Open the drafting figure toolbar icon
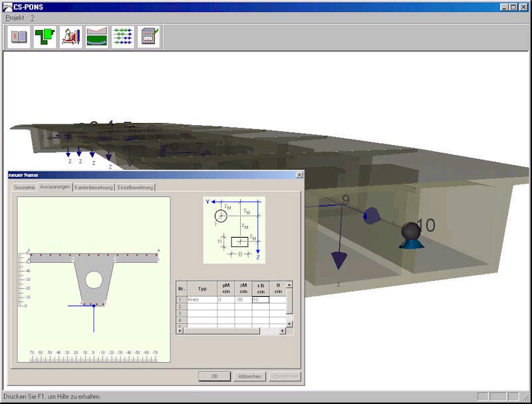This screenshot has width=532, height=404. tap(70, 37)
